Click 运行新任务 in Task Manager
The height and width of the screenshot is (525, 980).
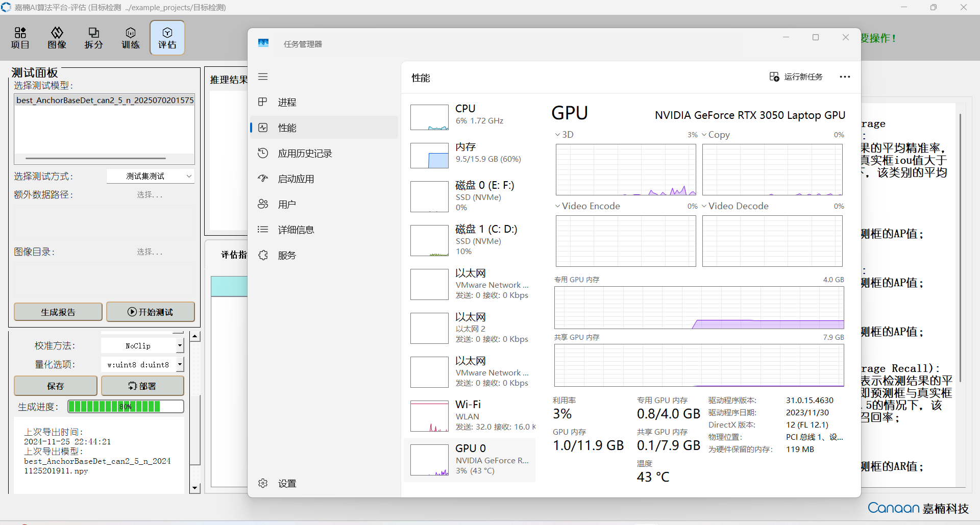click(796, 77)
